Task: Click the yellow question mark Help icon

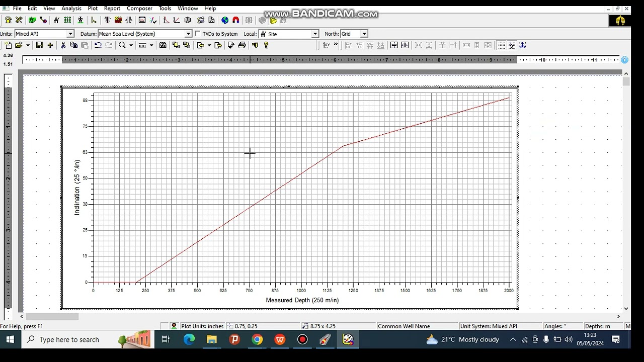Action: (x=266, y=45)
